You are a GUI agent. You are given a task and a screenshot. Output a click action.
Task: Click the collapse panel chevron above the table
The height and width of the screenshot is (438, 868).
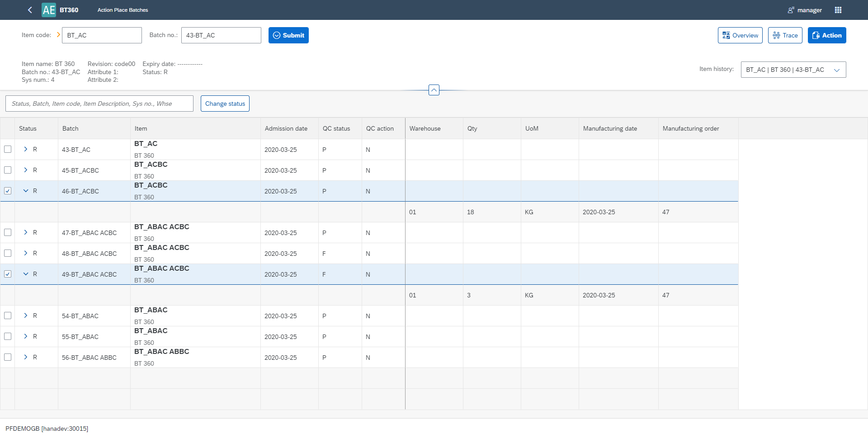[x=434, y=89]
